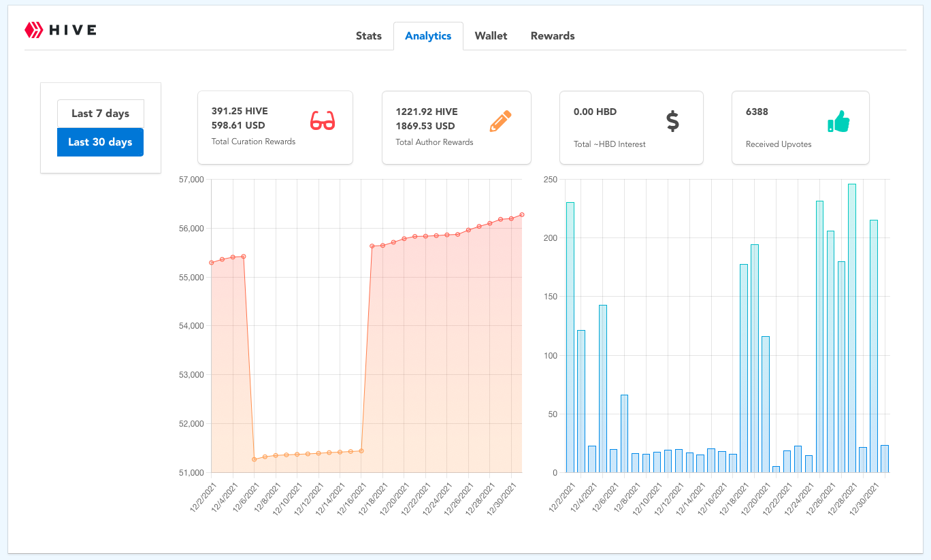This screenshot has width=931, height=560.
Task: Click the 0.00 HBD value
Action: (x=595, y=112)
